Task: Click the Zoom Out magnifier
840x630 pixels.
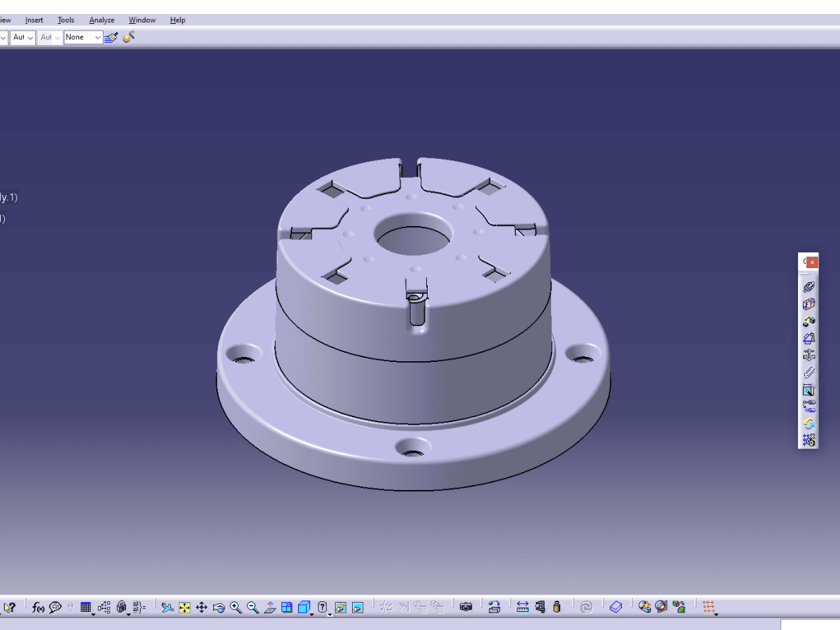Action: [x=253, y=608]
